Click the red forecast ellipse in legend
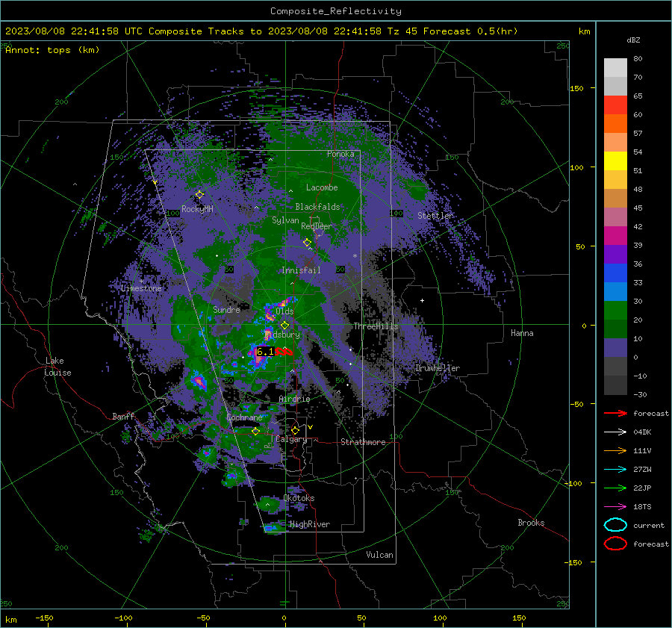The width and height of the screenshot is (672, 628). 615,544
